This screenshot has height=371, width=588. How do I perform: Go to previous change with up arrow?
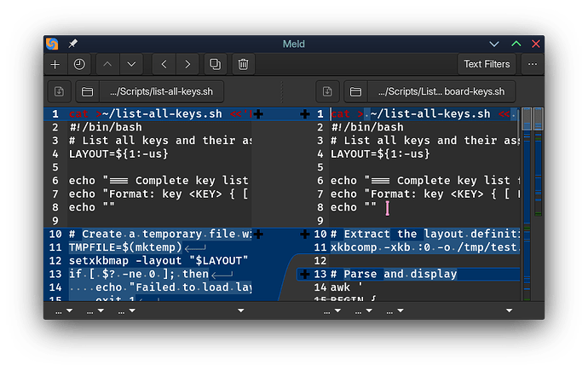click(107, 64)
